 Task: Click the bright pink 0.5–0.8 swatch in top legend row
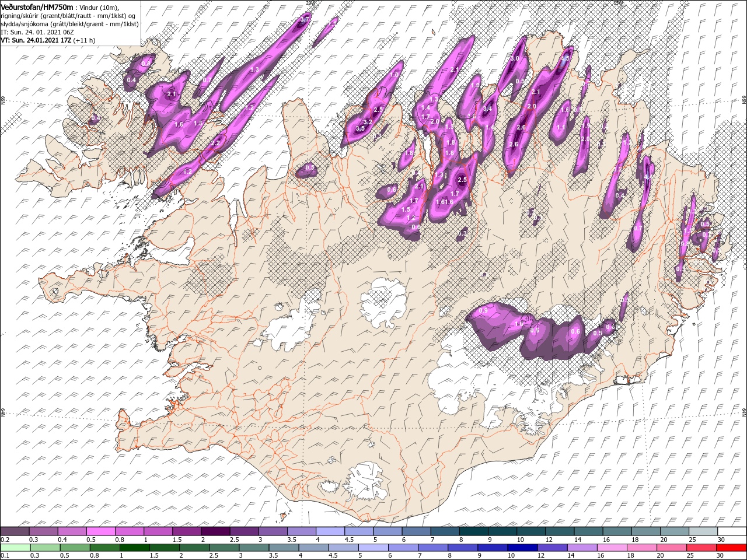coord(101,531)
